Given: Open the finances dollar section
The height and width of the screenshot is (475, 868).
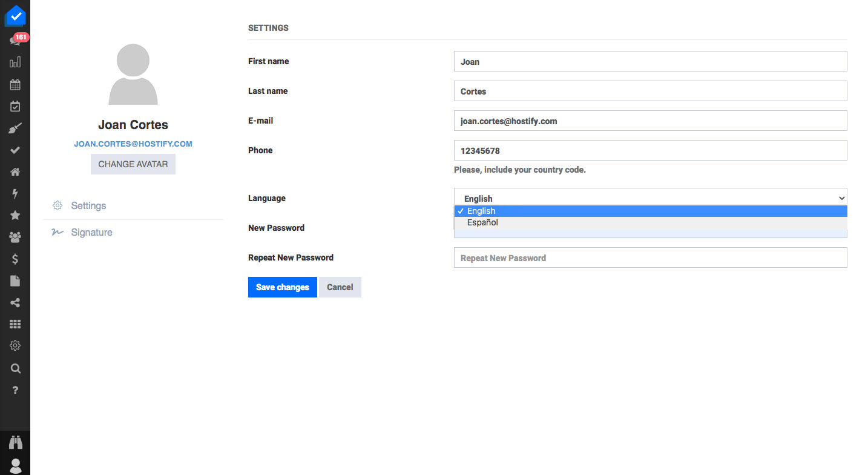Looking at the screenshot, I should [x=15, y=259].
